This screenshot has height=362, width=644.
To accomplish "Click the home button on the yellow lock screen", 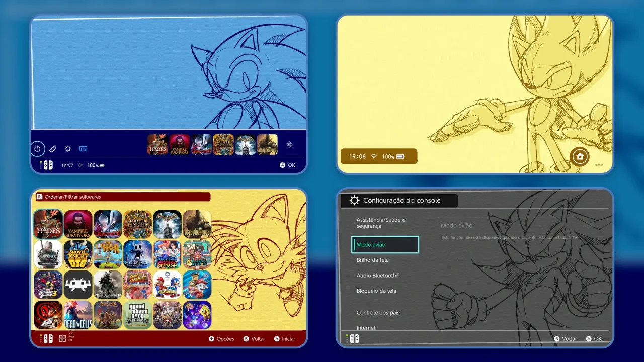I will 580,156.
